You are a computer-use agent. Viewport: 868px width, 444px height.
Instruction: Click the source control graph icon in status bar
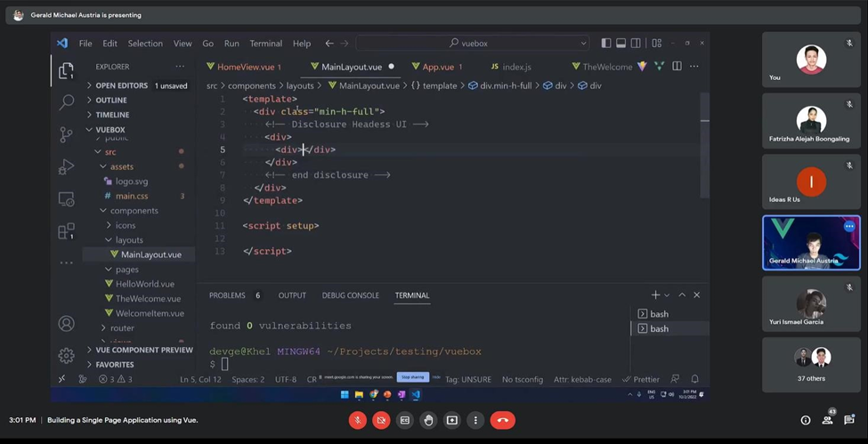[83, 379]
